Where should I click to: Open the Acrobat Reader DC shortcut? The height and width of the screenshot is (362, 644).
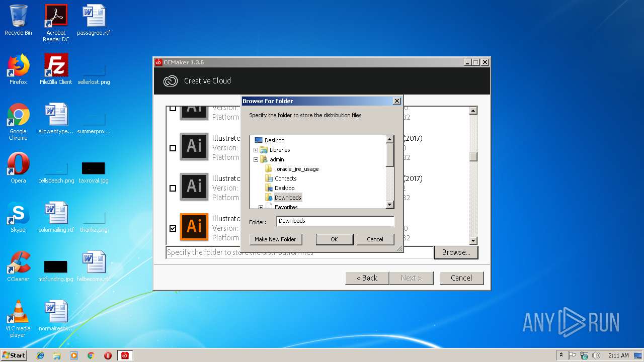(56, 23)
